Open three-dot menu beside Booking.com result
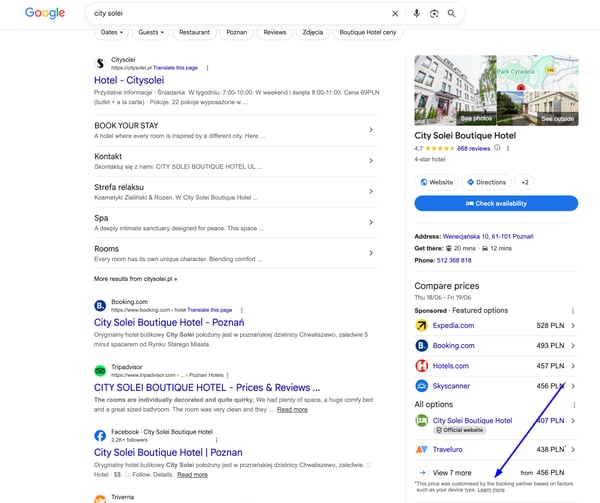The width and height of the screenshot is (600, 503). click(241, 310)
